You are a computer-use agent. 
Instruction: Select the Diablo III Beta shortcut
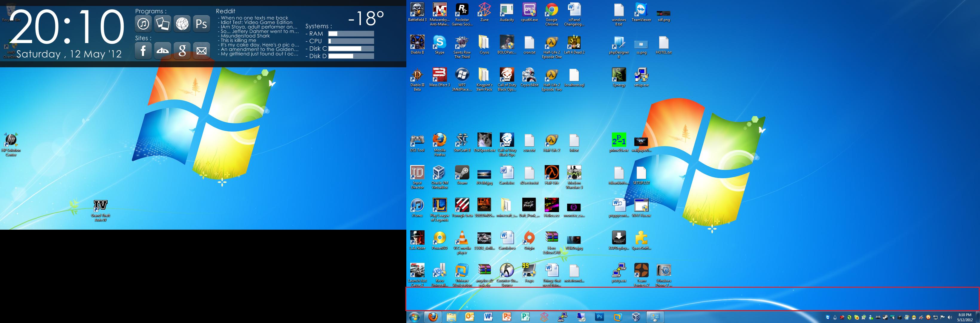tap(417, 80)
